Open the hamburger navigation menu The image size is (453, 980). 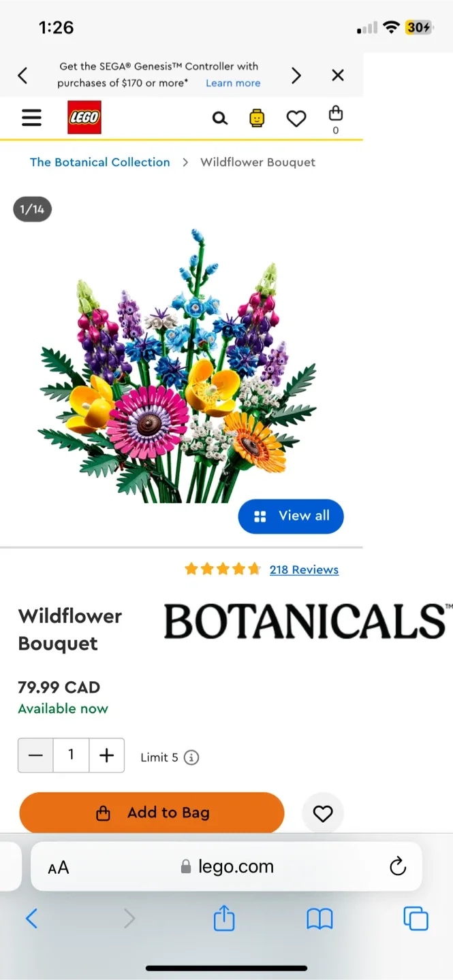point(32,118)
